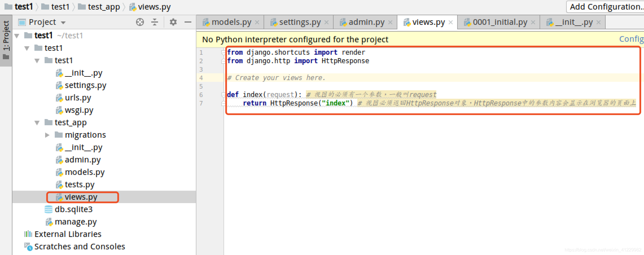Viewport: 644px width, 255px height.
Task: Close the admin.py tab
Action: click(x=390, y=22)
